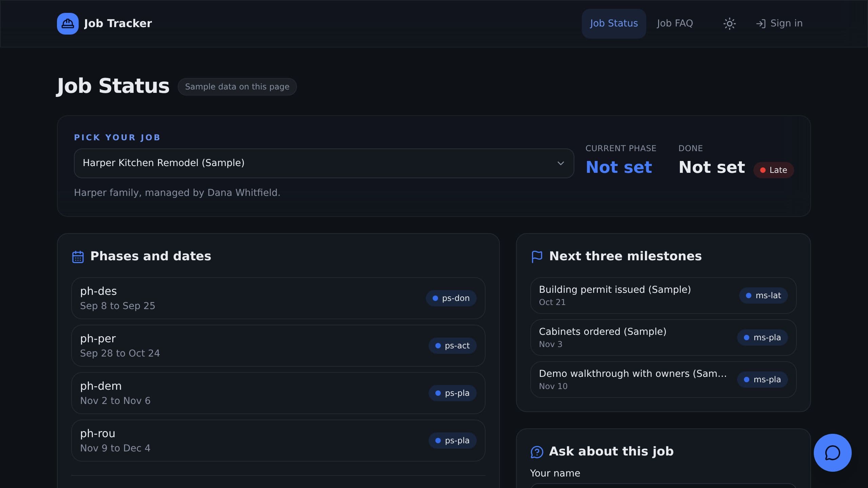Click the Job Status page heading

(113, 86)
